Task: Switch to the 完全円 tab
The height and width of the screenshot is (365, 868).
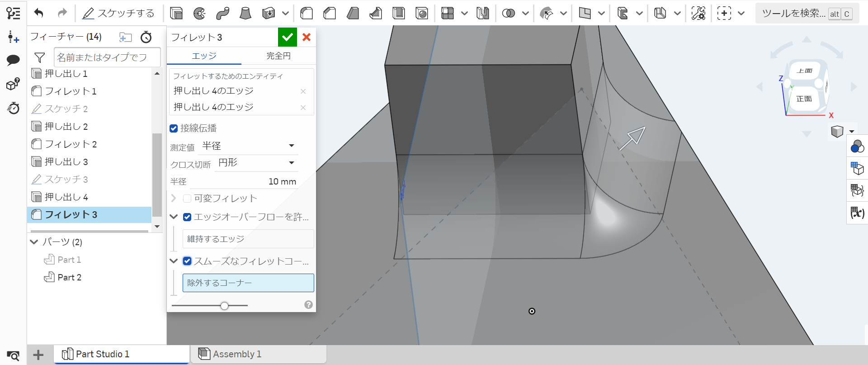Action: coord(278,56)
